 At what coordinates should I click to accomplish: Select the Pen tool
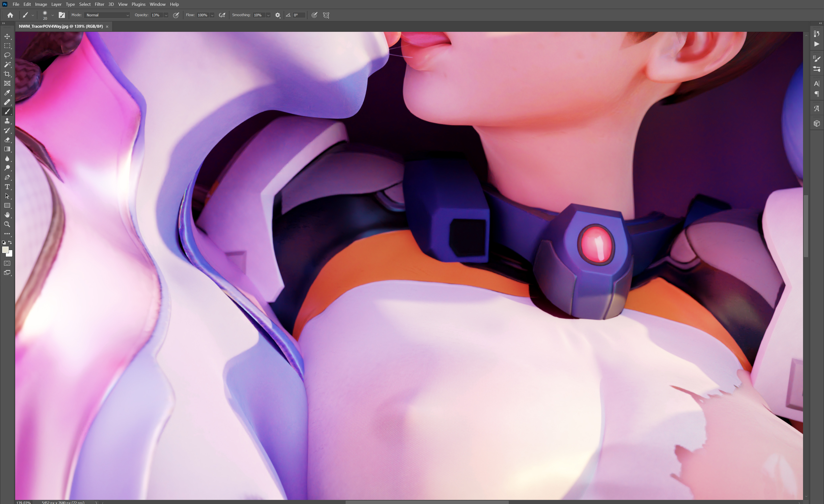[7, 177]
